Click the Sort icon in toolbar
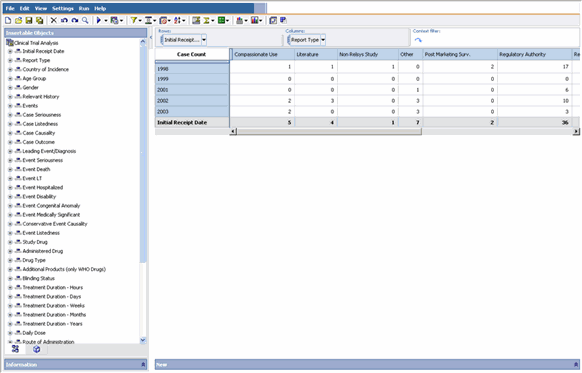Image resolution: width=582 pixels, height=373 pixels. click(x=177, y=20)
